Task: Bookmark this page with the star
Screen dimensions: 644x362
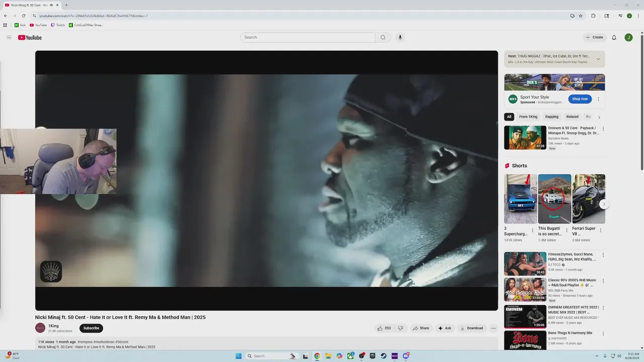Action: point(580,16)
